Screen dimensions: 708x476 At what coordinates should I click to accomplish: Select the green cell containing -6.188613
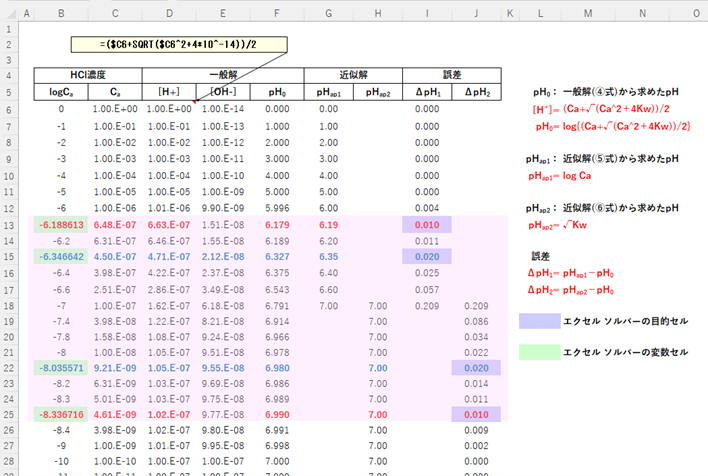coord(61,227)
